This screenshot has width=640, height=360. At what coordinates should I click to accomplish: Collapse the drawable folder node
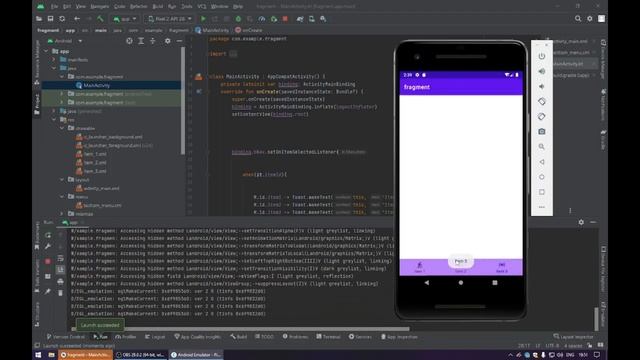click(x=62, y=128)
